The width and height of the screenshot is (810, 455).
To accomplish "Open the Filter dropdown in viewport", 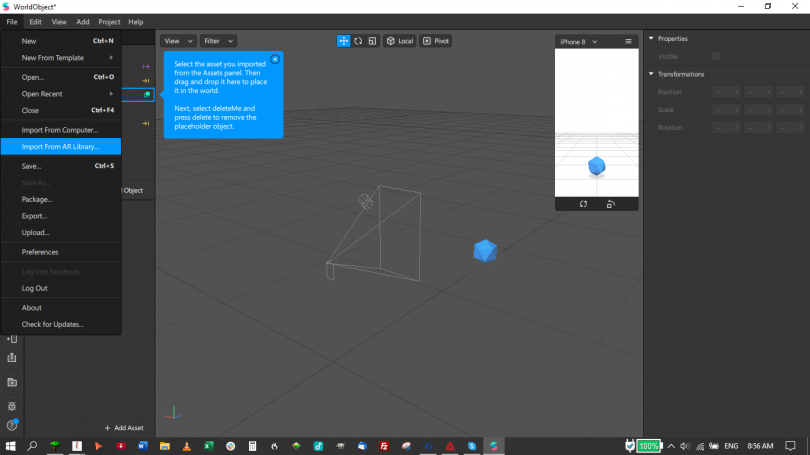I will [218, 41].
